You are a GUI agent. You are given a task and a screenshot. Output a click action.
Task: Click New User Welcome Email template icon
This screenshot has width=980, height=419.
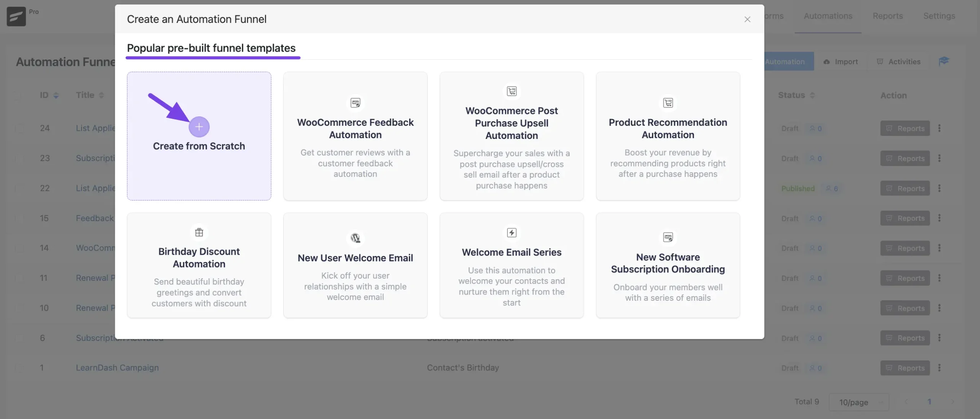356,237
